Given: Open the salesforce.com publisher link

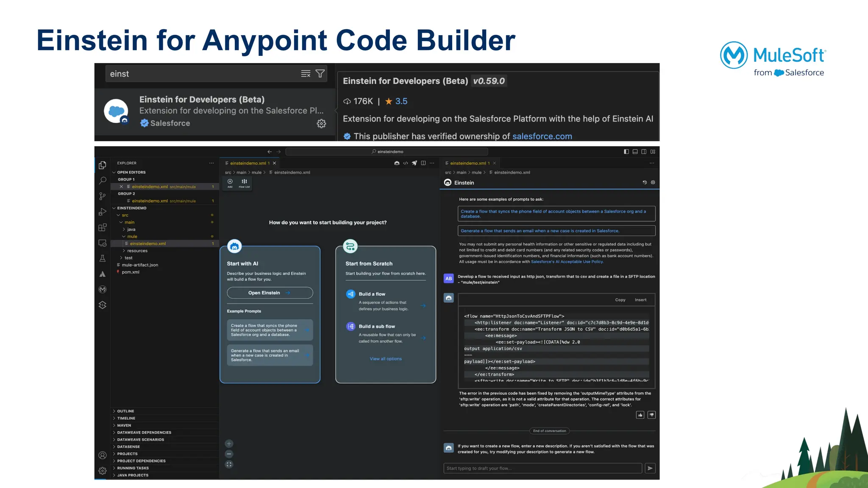Looking at the screenshot, I should (542, 136).
